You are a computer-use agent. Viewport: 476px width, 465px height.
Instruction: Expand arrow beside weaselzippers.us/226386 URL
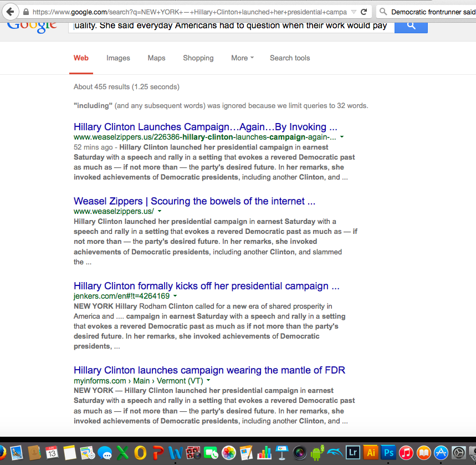(x=342, y=137)
